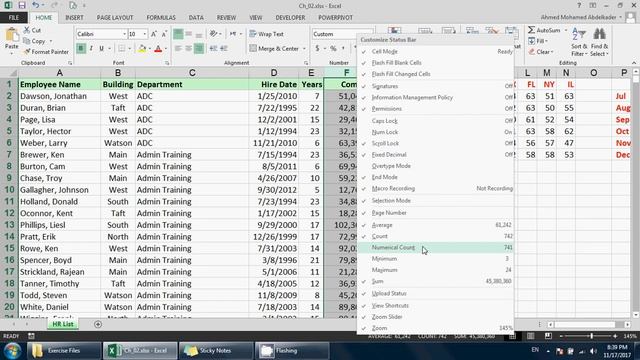Select column A header

pyautogui.click(x=60, y=73)
